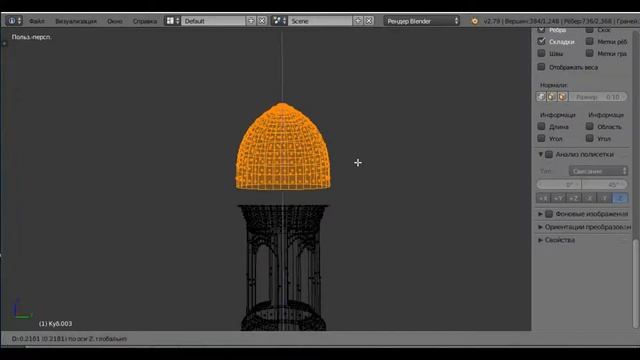Open the mesh analysis Тип dropdown
Viewport: 640px width, 360px height.
(x=598, y=171)
